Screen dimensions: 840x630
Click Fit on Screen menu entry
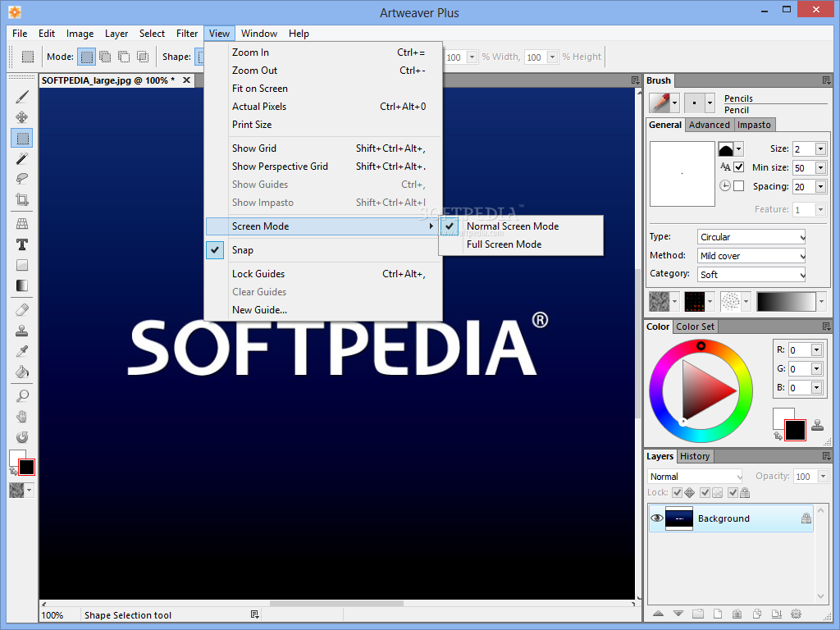point(324,89)
